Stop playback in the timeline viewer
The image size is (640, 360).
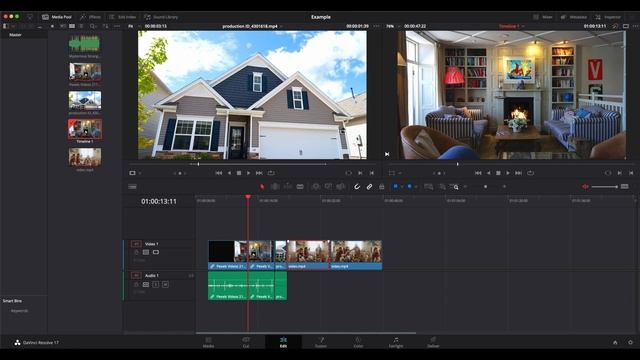click(498, 173)
